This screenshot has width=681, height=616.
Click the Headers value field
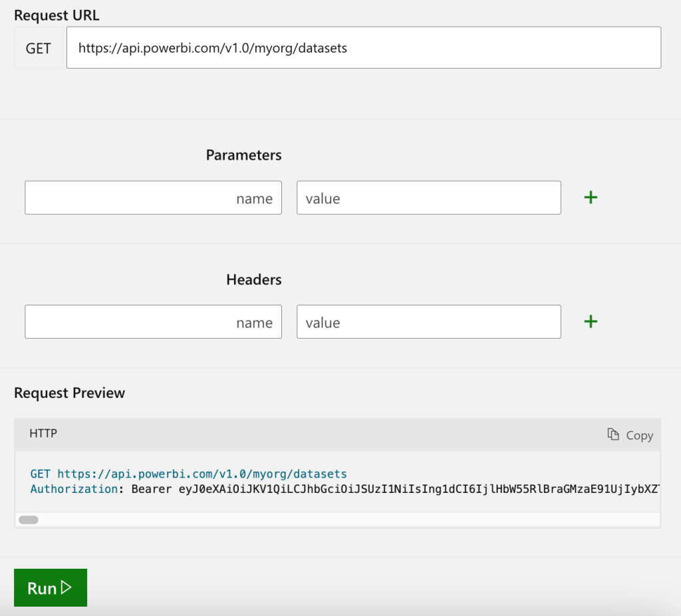pyautogui.click(x=428, y=321)
